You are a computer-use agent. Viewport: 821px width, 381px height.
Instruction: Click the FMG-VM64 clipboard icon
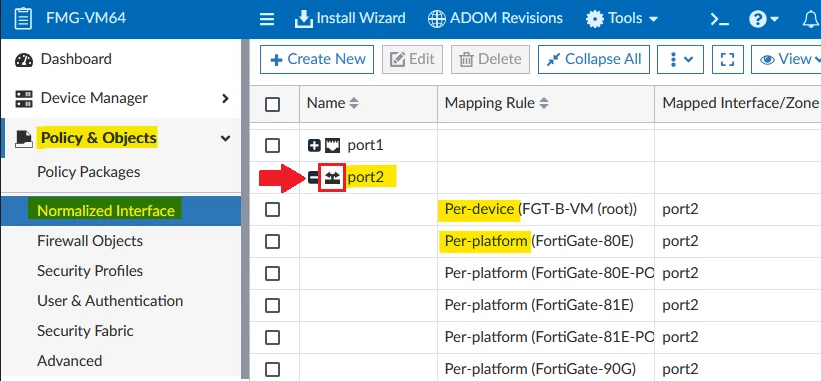pyautogui.click(x=23, y=19)
